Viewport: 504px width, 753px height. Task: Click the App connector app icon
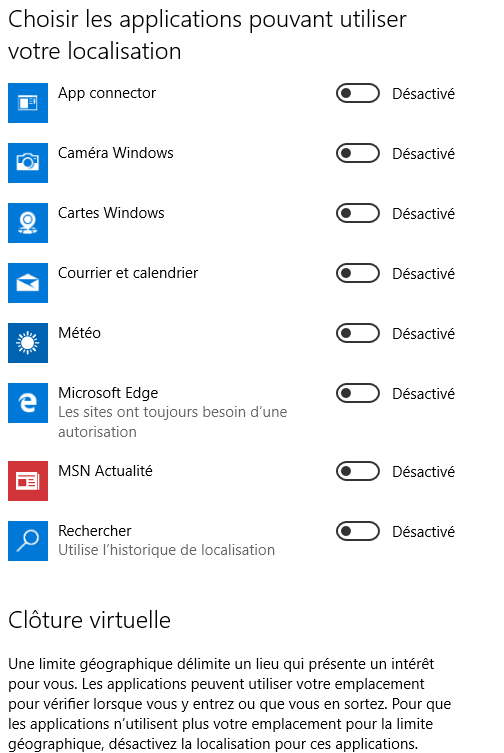[28, 103]
